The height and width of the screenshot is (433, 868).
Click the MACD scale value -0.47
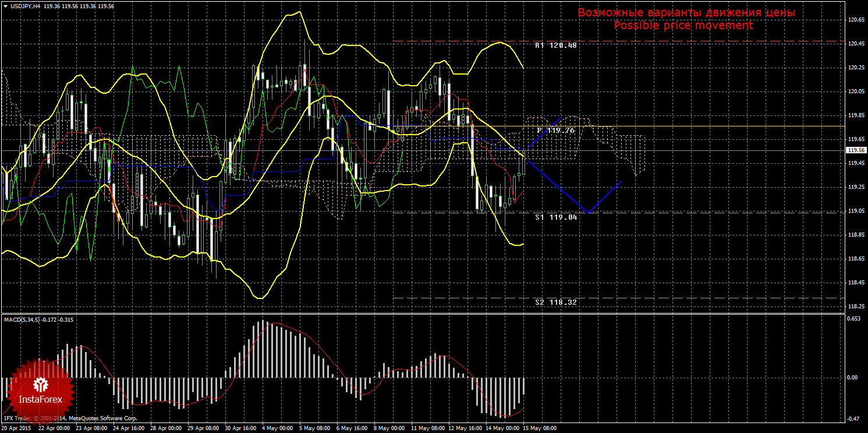click(x=854, y=418)
